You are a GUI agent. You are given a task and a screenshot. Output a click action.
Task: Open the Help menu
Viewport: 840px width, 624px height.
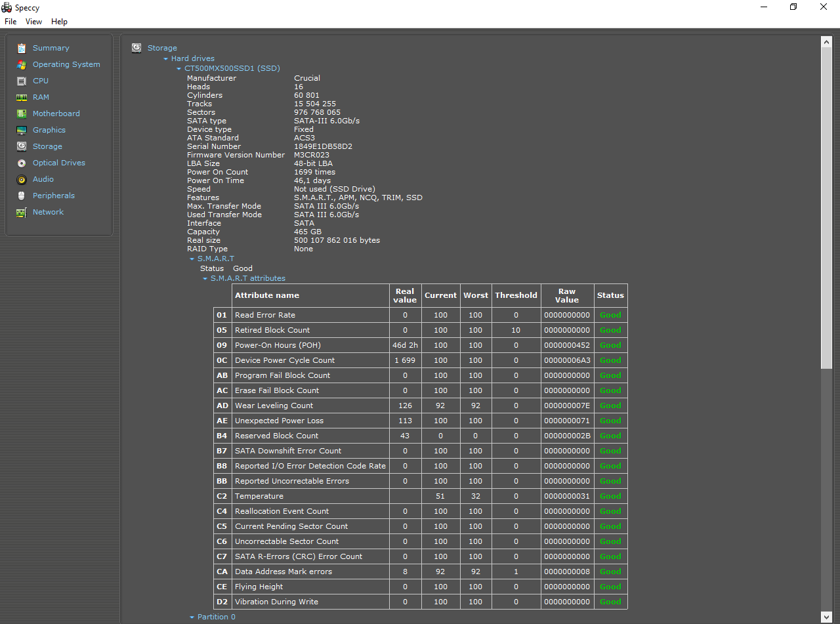(59, 22)
